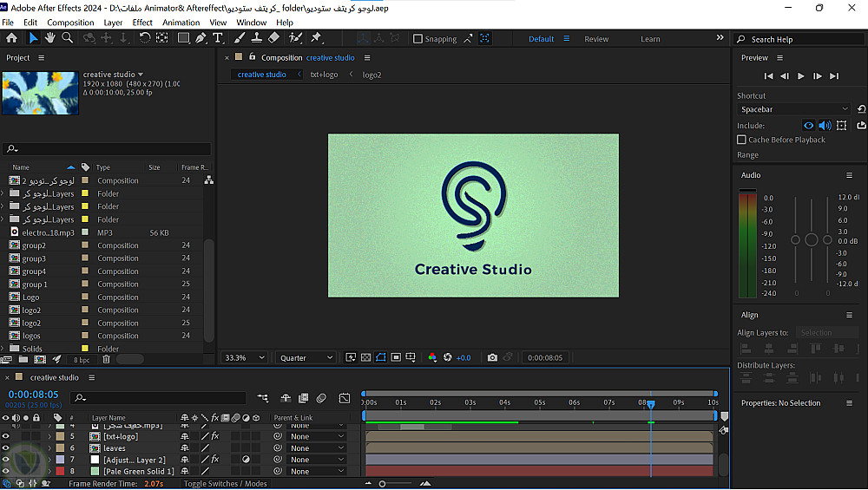Click the current time 0:00:08:05 field
The height and width of the screenshot is (490, 868).
pos(33,395)
